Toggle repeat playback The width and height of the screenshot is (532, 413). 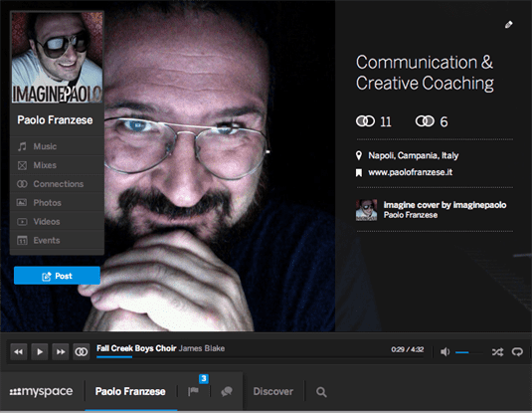pos(517,352)
